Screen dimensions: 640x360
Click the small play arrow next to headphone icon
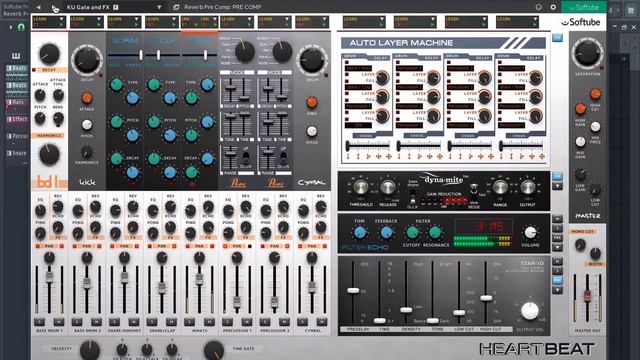[x=11, y=27]
